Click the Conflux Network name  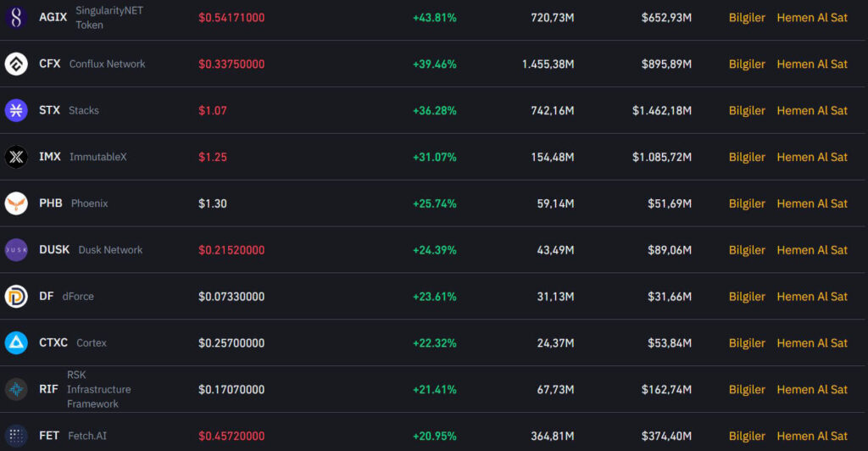[x=108, y=64]
